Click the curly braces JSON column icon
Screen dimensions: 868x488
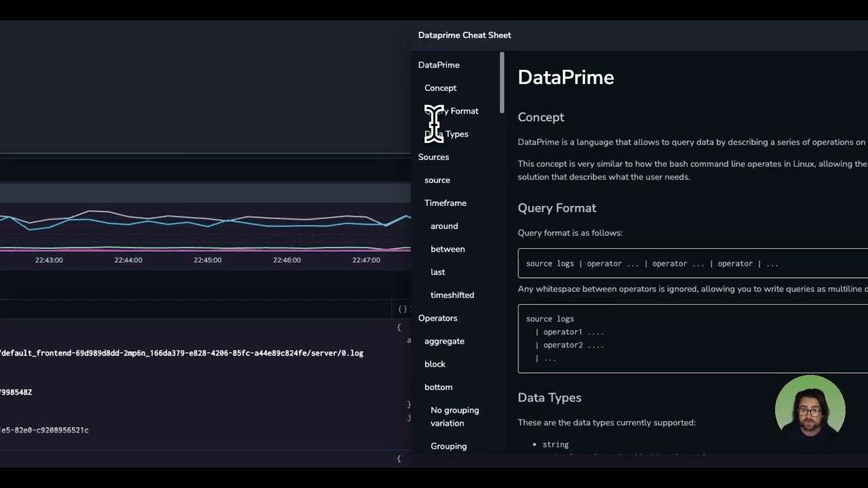coord(403,309)
